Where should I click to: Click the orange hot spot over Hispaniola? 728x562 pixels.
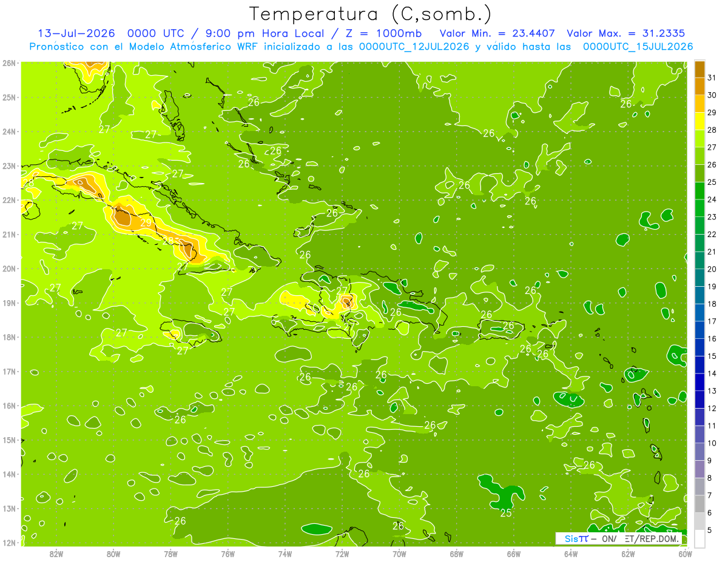pyautogui.click(x=346, y=301)
